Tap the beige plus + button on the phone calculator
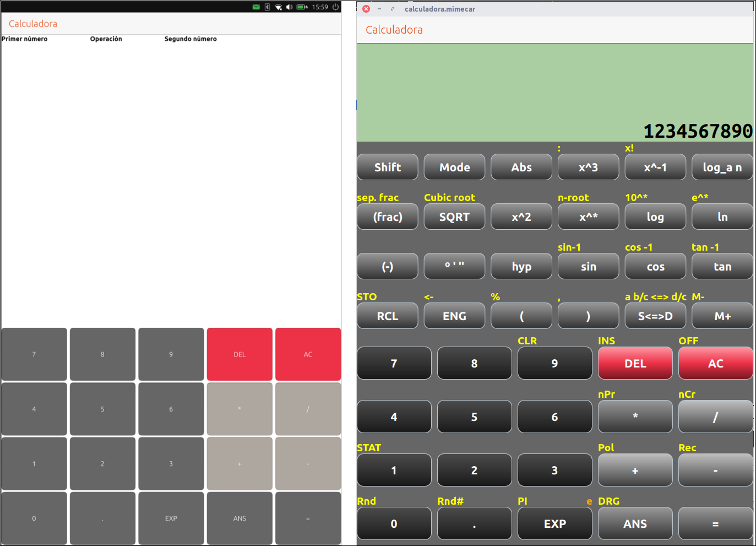Viewport: 756px width, 546px height. point(240,463)
